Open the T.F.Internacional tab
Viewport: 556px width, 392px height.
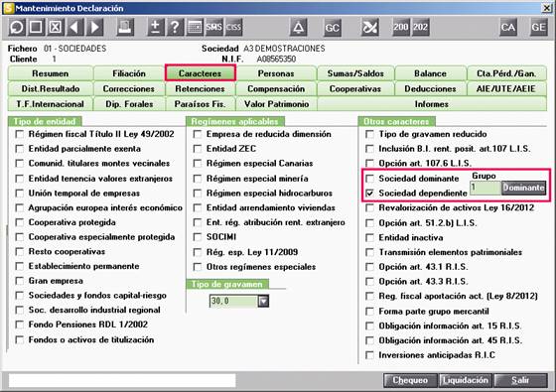pyautogui.click(x=51, y=104)
